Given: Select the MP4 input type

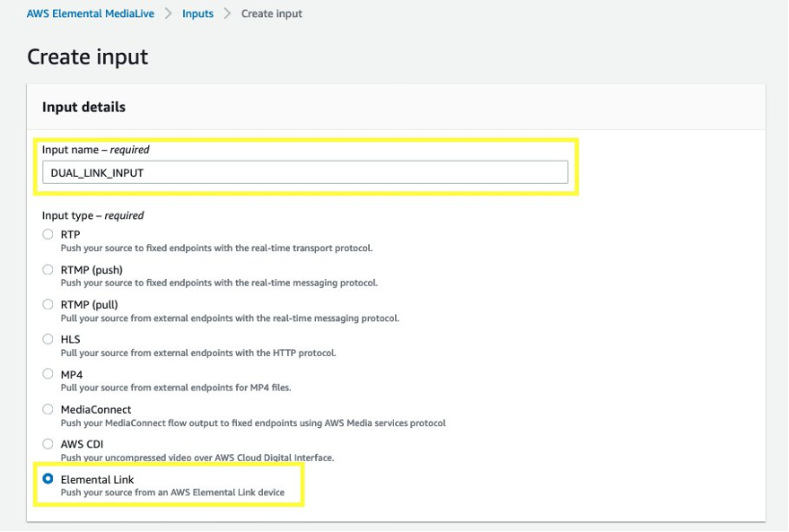Looking at the screenshot, I should tap(48, 374).
